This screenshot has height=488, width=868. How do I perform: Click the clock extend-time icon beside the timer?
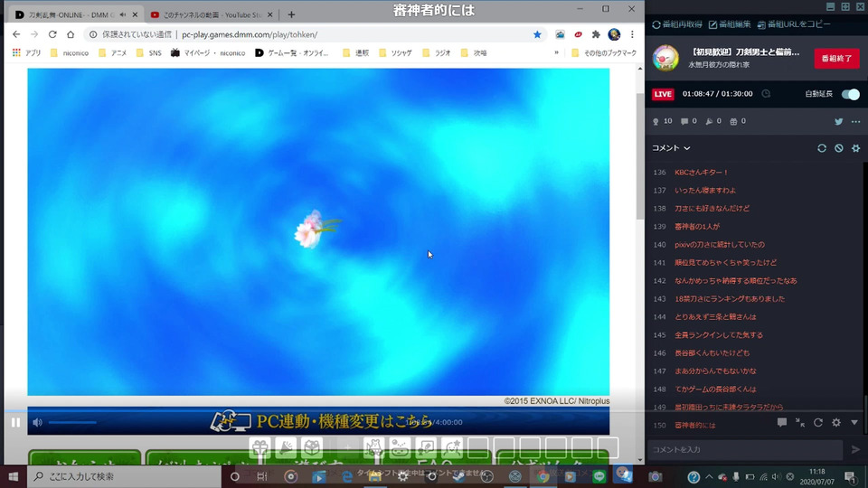point(766,94)
